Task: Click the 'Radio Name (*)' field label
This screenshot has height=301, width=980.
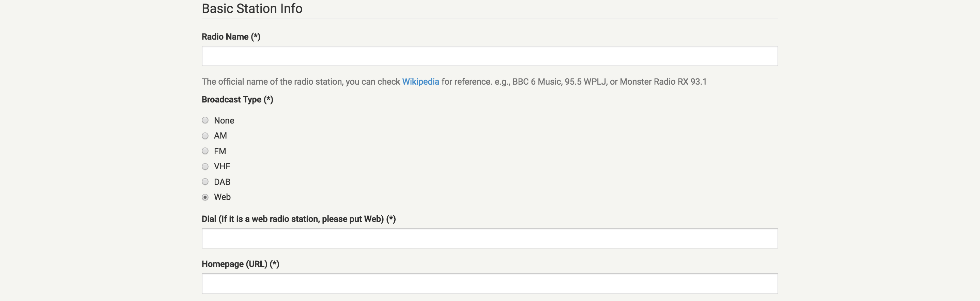Action: (231, 37)
